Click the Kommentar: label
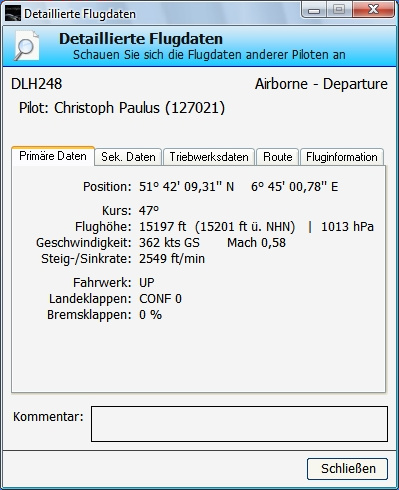Viewport: 399px width, 490px height. click(48, 417)
